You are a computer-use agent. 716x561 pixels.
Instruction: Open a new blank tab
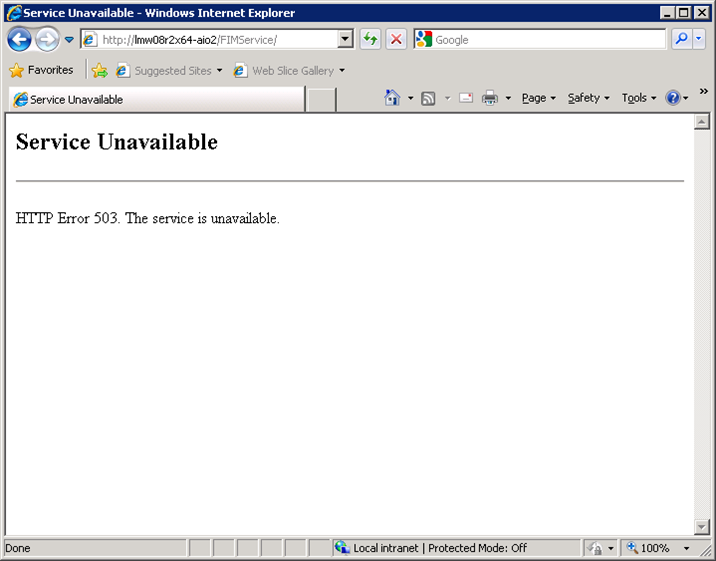(x=321, y=100)
